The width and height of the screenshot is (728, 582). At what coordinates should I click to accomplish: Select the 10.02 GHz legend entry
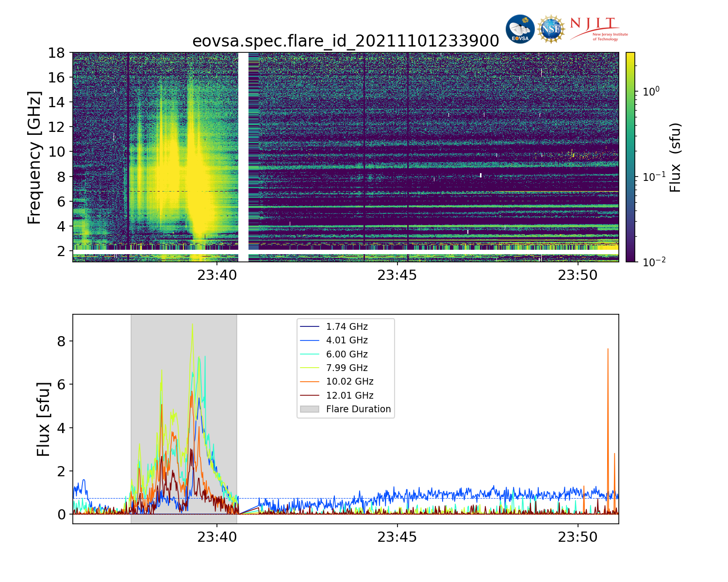click(349, 382)
